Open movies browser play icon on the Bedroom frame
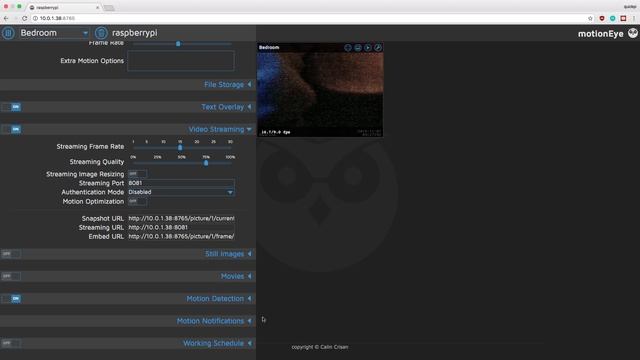640x360 pixels. (368, 47)
